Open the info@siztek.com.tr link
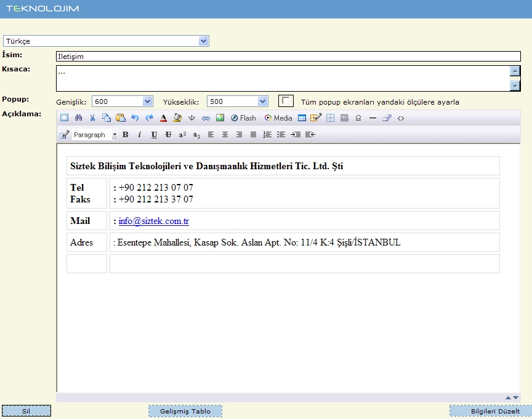This screenshot has height=419, width=532. pyautogui.click(x=154, y=221)
